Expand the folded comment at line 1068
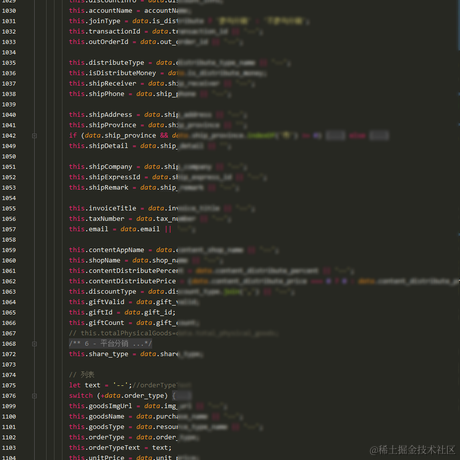 (34, 344)
